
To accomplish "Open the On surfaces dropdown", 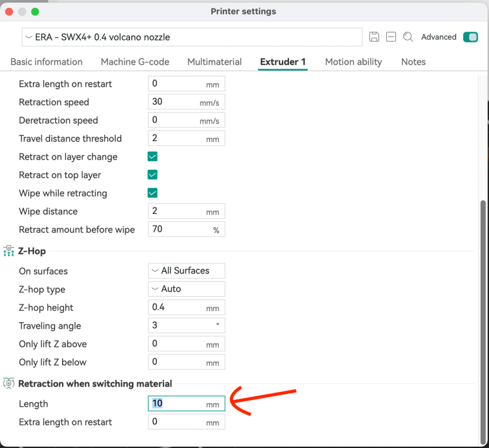I will [186, 271].
